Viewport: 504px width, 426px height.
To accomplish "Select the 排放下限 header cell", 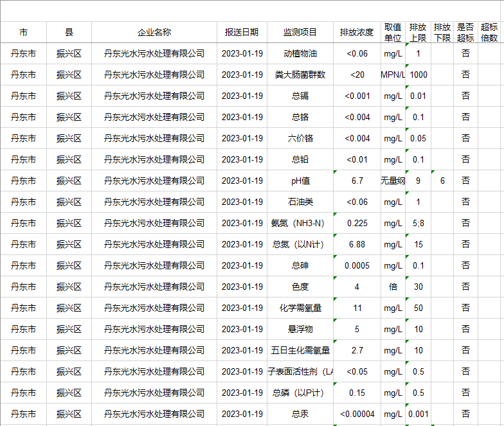I will pos(442,32).
